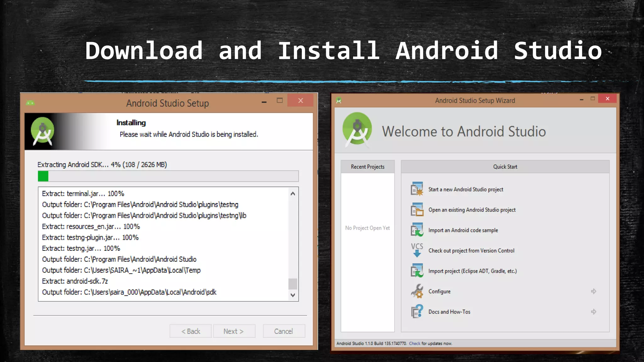The height and width of the screenshot is (362, 644).
Task: Click the Android head icon in the Setup title bar
Action: [x=30, y=103]
